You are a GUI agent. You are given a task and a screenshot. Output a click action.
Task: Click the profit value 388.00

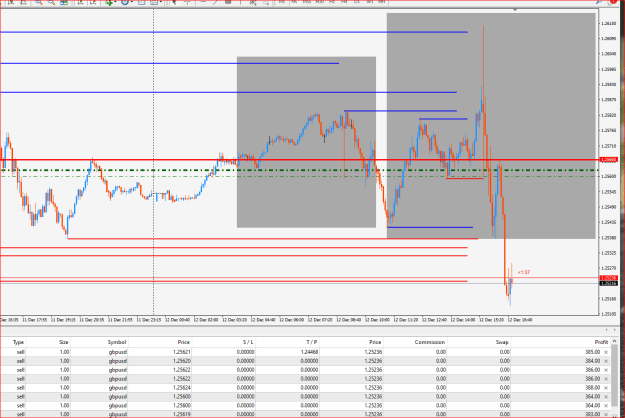click(593, 388)
